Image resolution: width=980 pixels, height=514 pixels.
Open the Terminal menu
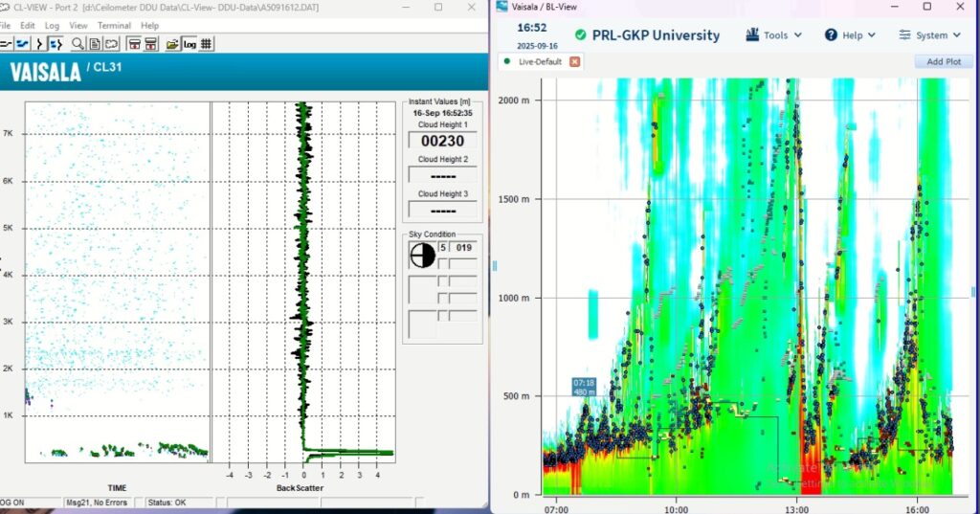[x=114, y=25]
